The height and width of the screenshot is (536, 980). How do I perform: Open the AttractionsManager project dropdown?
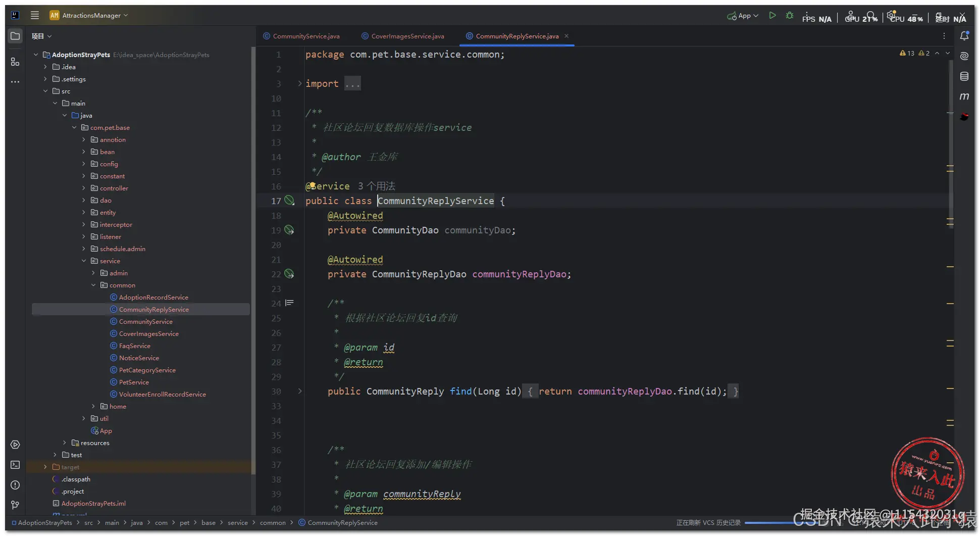coord(89,15)
